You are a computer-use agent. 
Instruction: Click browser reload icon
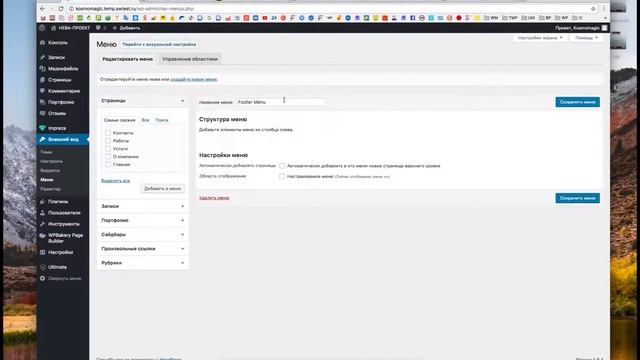[x=61, y=9]
